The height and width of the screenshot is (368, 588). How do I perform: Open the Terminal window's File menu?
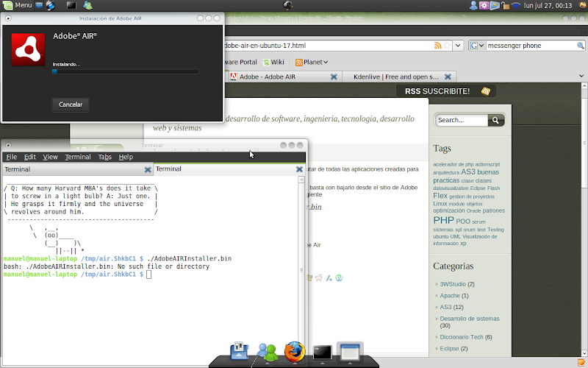[x=12, y=157]
